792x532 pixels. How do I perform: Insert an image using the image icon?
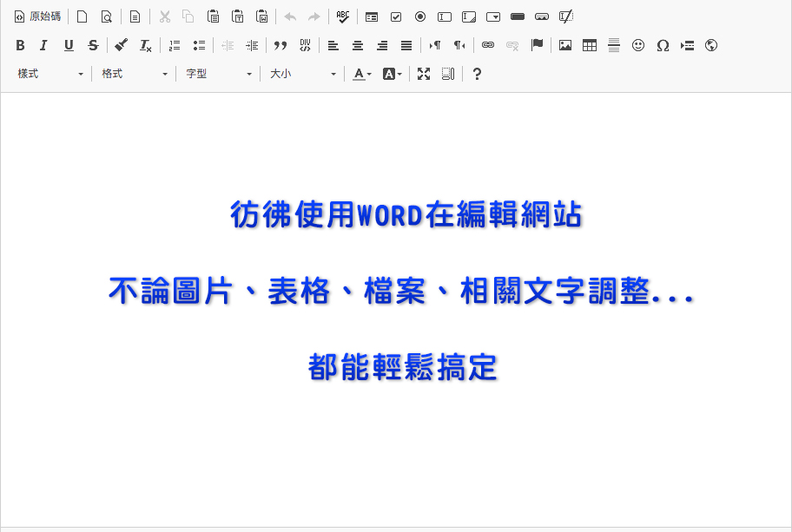(565, 45)
